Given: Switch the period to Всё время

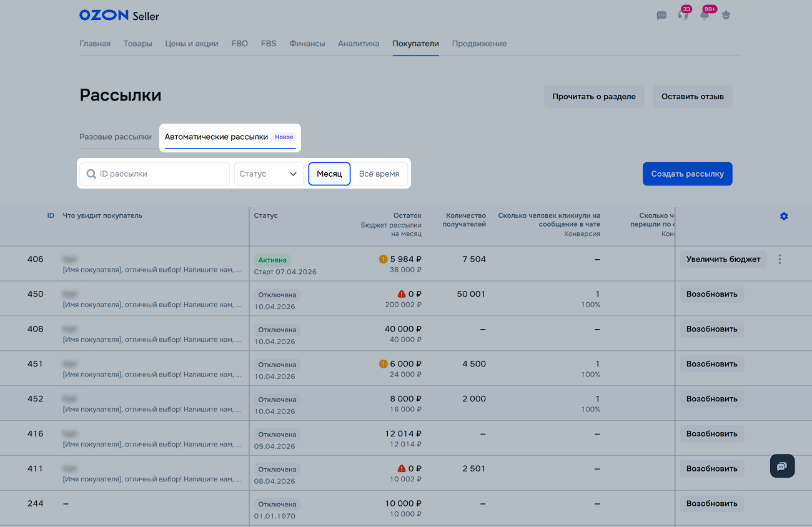Looking at the screenshot, I should [x=379, y=174].
